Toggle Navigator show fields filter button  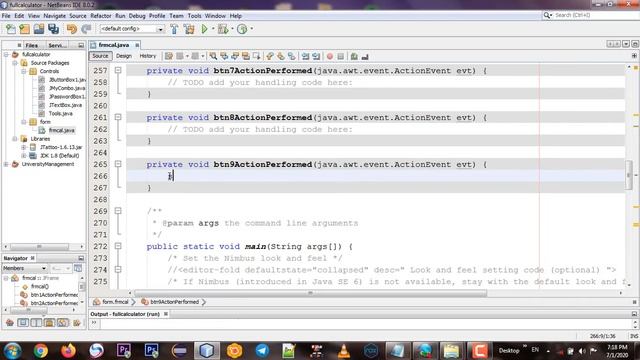(x=23, y=323)
